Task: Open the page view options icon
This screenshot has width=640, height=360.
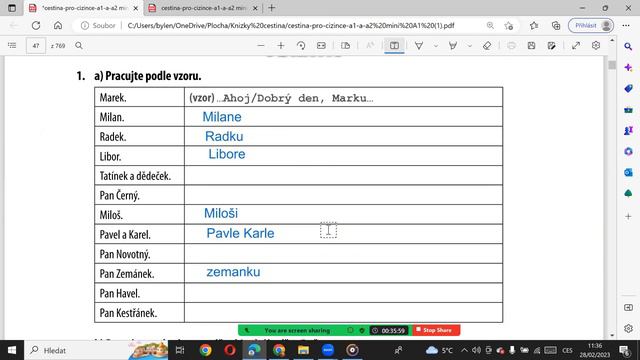Action: coord(345,45)
